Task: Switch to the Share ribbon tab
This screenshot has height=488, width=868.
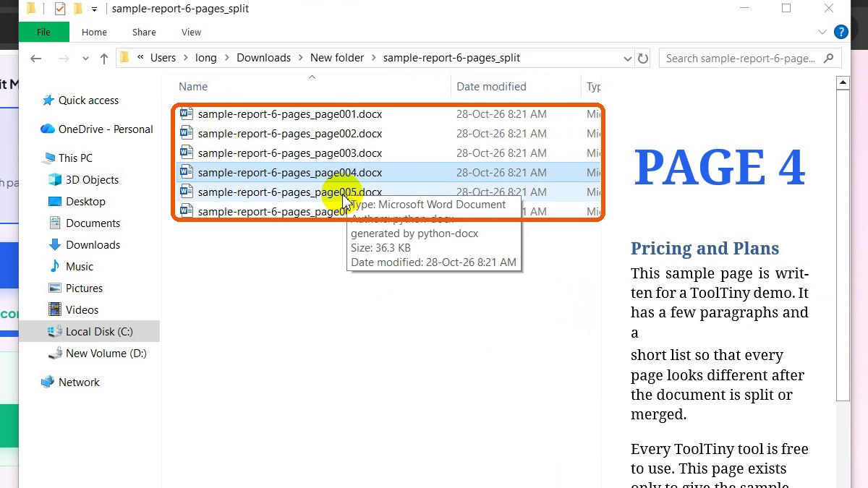Action: [144, 32]
